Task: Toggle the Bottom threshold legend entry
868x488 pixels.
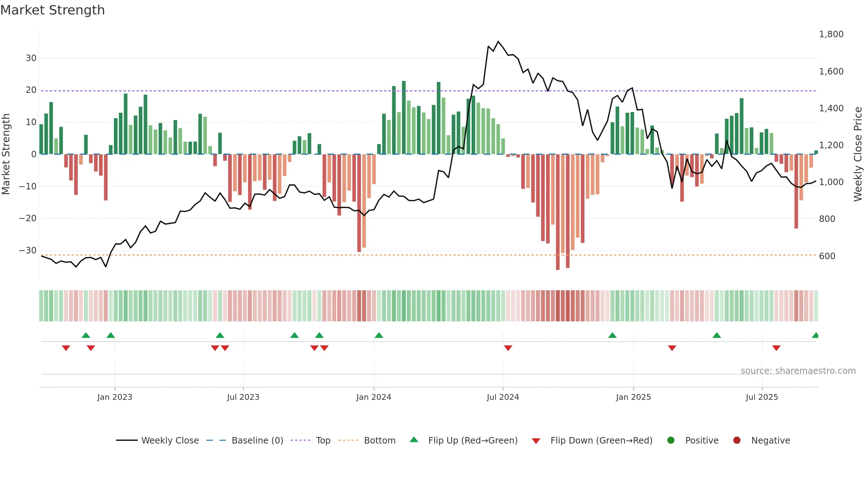Action: coord(367,440)
